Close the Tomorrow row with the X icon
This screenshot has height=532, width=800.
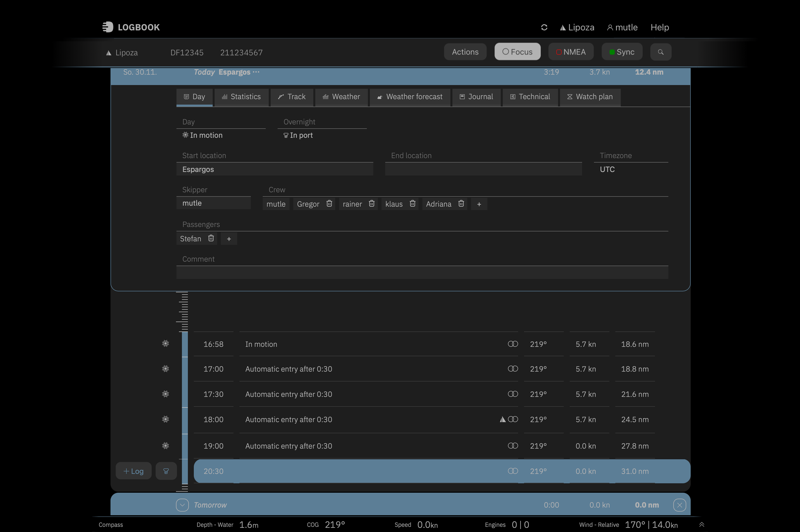(679, 505)
